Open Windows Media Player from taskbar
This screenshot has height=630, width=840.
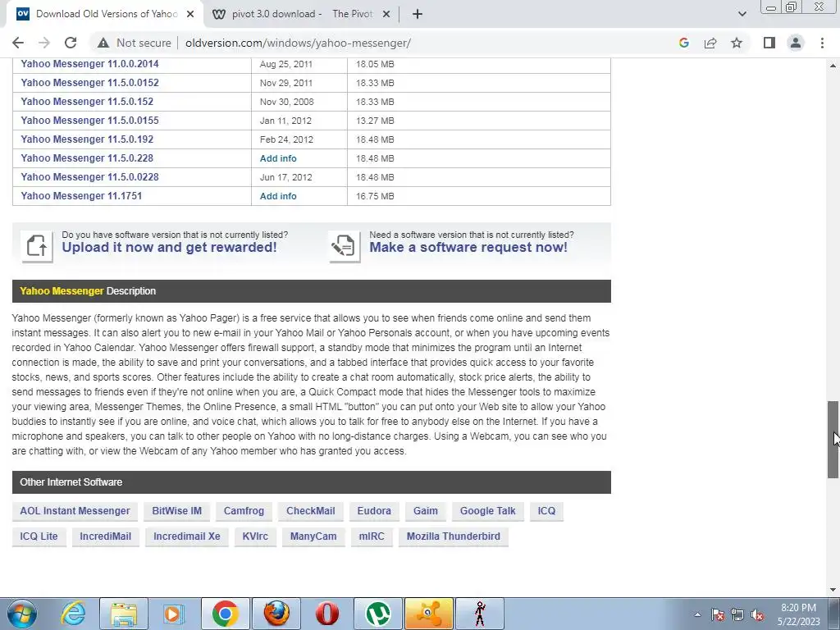coord(174,614)
